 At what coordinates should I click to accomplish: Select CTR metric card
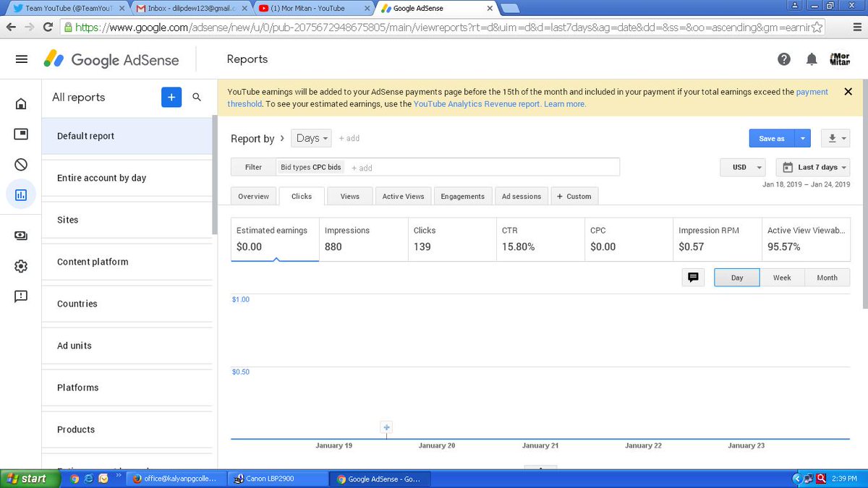click(540, 239)
